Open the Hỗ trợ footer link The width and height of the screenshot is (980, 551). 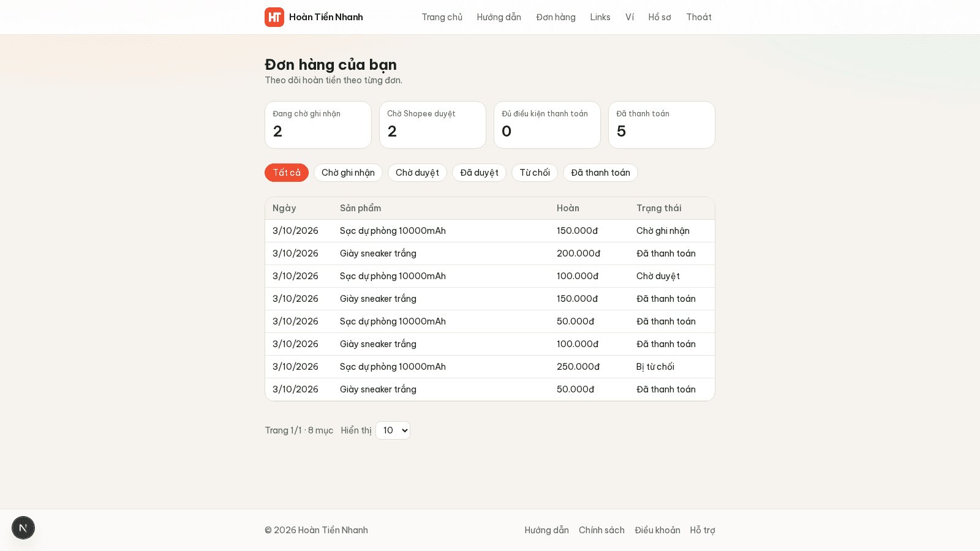(x=703, y=530)
